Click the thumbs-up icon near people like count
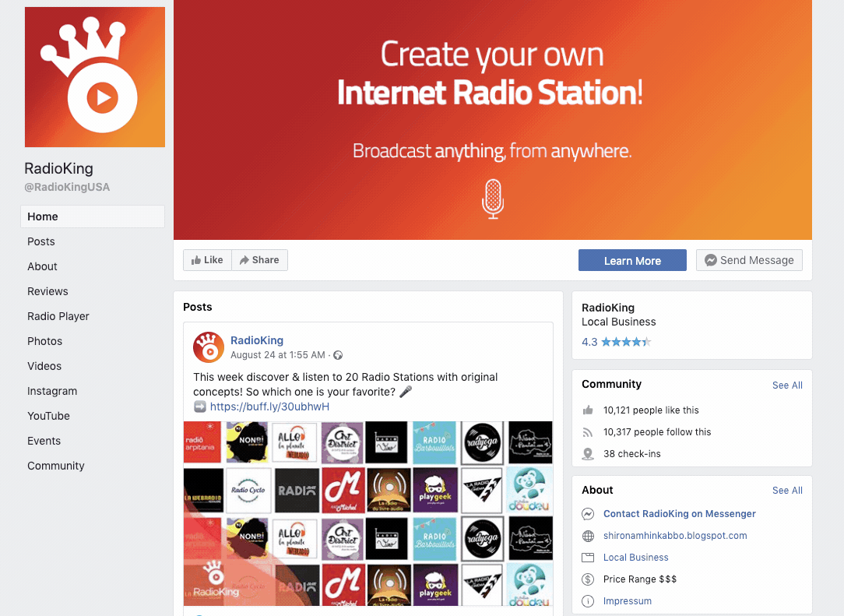This screenshot has width=844, height=616. coord(587,410)
